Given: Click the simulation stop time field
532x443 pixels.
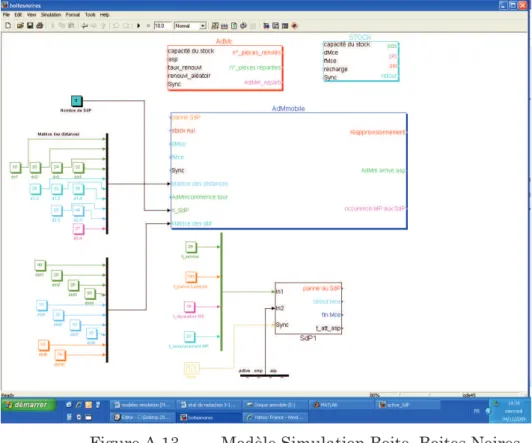Looking at the screenshot, I should (162, 26).
